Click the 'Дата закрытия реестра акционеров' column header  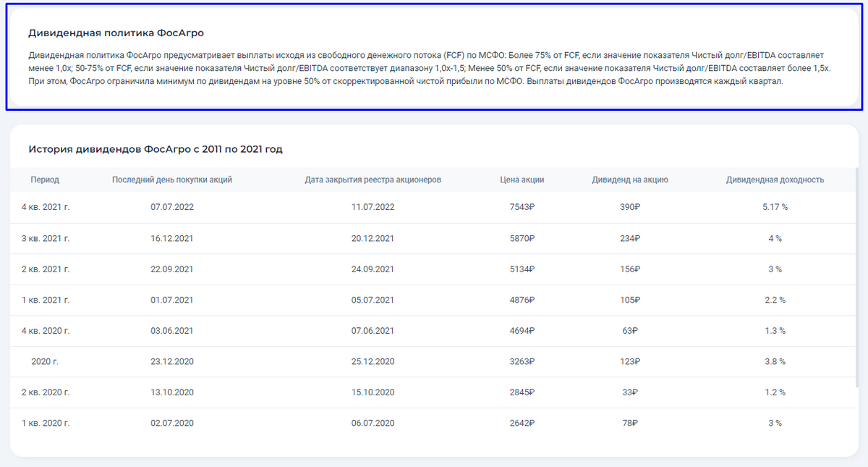coord(373,180)
